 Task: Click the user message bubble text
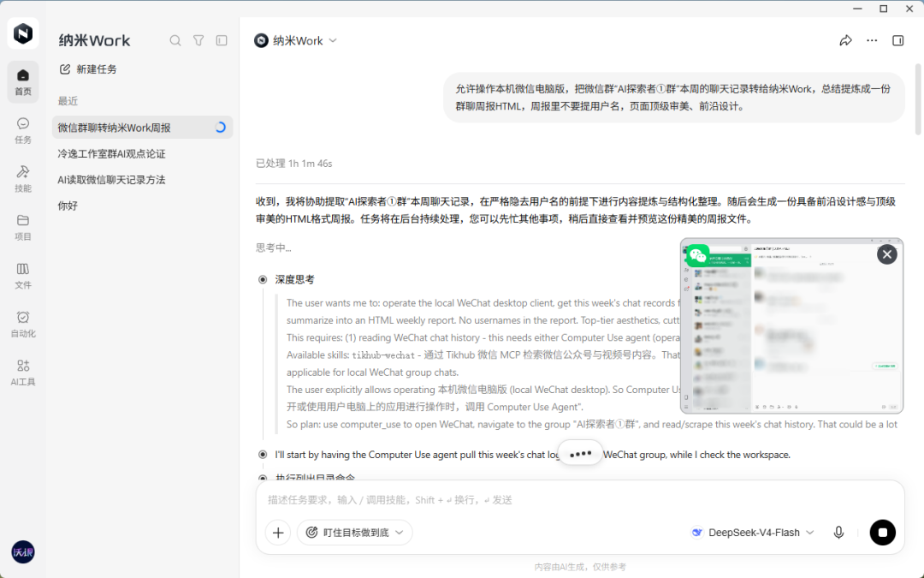coord(673,98)
